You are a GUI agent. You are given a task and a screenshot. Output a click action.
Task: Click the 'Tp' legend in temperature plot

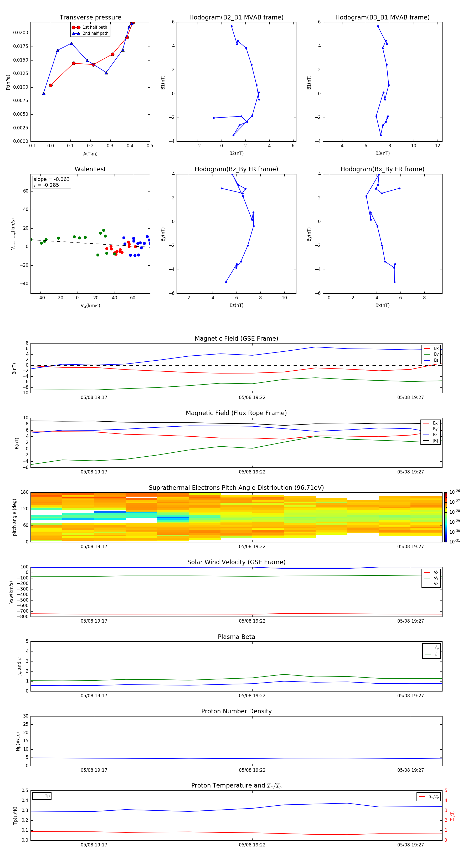[42, 796]
